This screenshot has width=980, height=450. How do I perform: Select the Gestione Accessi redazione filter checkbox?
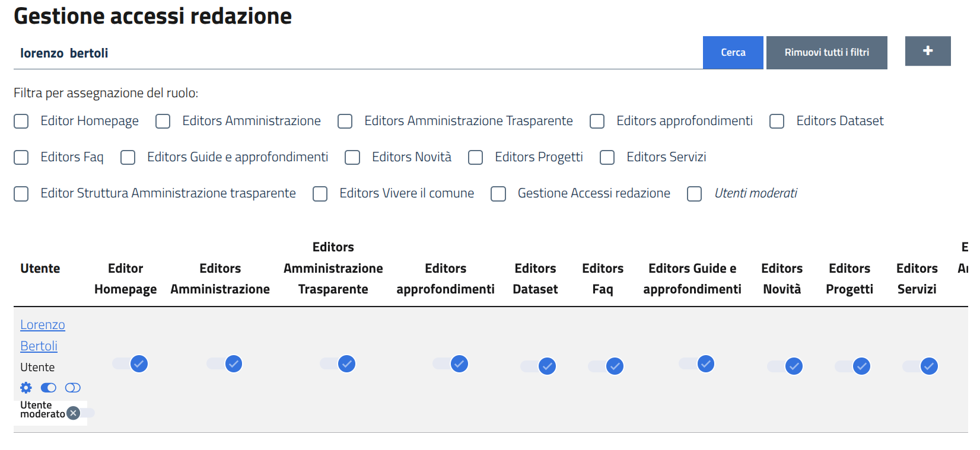pyautogui.click(x=498, y=194)
